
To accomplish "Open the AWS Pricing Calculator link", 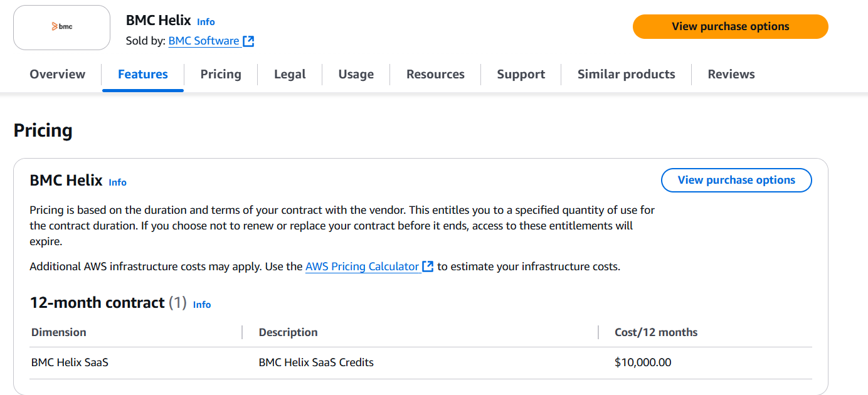I will [362, 266].
